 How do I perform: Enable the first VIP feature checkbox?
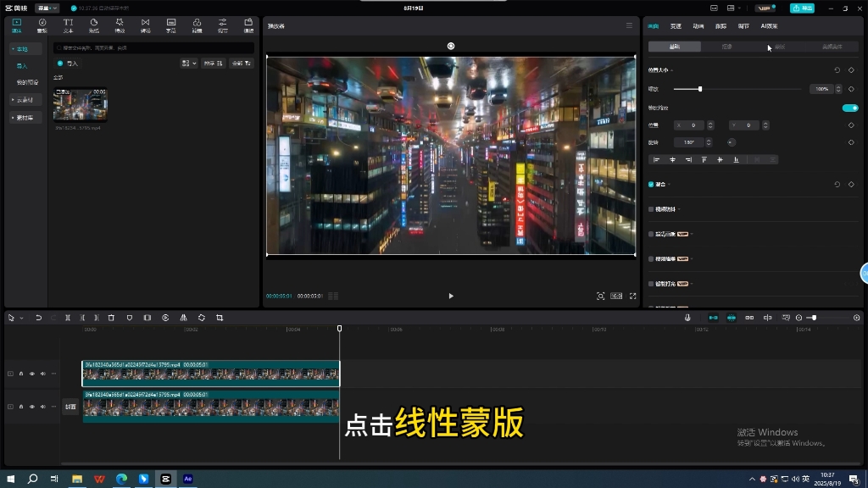(x=651, y=234)
